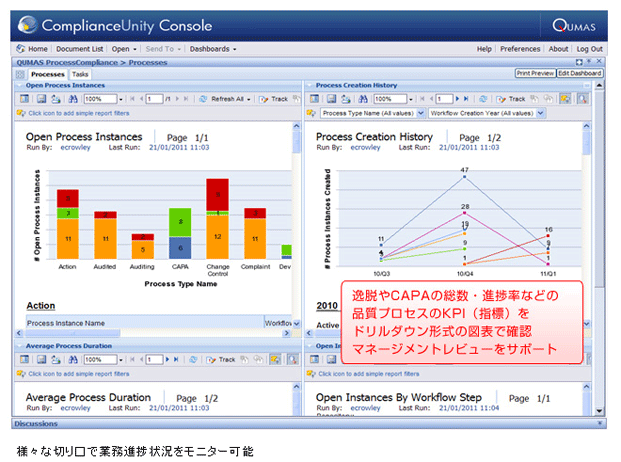Toggle the filter bar icon in the Average Process Duration toolbar
621x462 pixels.
click(x=275, y=359)
